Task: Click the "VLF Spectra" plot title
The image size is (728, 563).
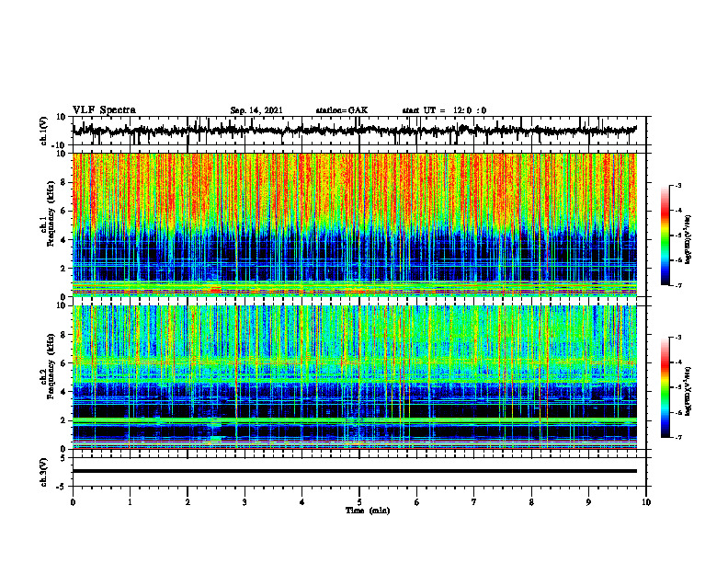Action: pos(104,110)
